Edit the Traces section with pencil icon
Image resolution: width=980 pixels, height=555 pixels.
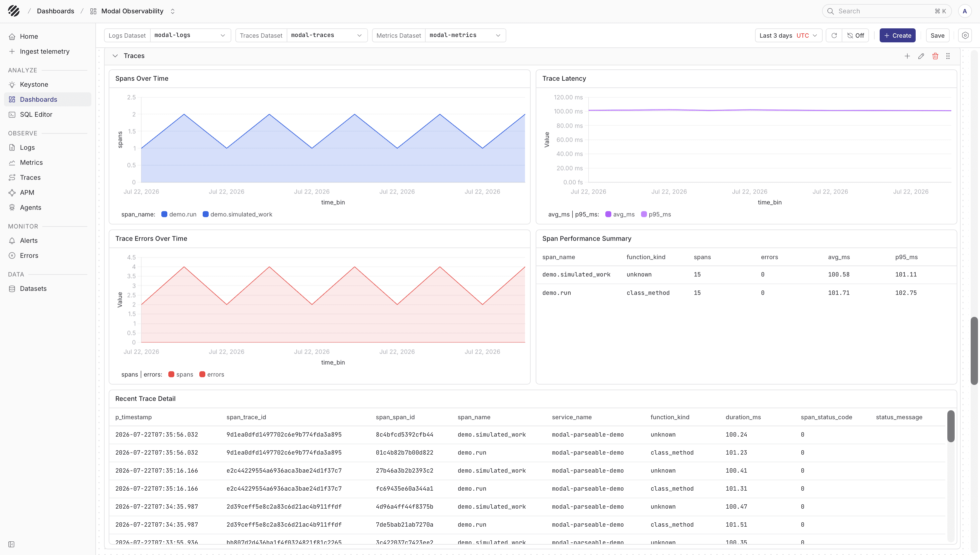[921, 56]
